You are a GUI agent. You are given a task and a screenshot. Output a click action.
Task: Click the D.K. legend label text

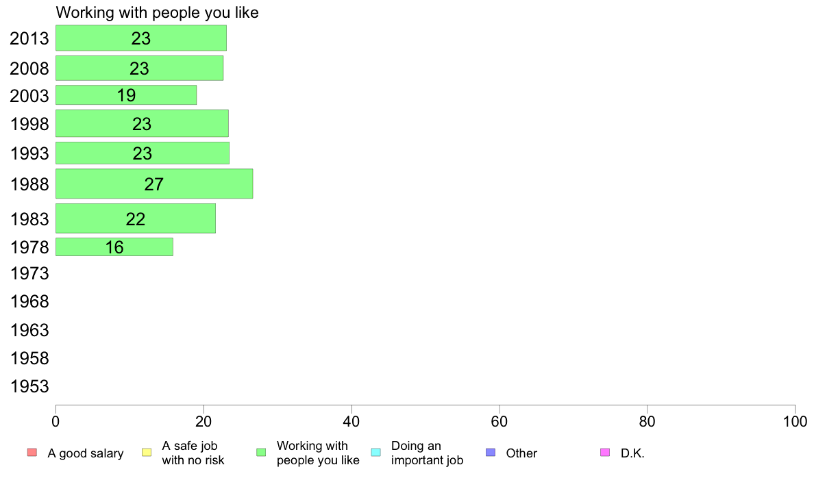coord(632,453)
